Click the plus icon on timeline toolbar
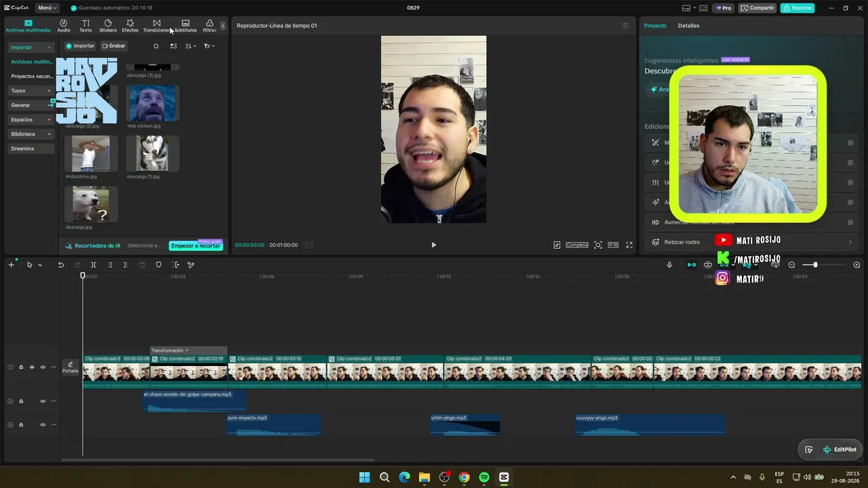This screenshot has width=868, height=488. [x=11, y=265]
